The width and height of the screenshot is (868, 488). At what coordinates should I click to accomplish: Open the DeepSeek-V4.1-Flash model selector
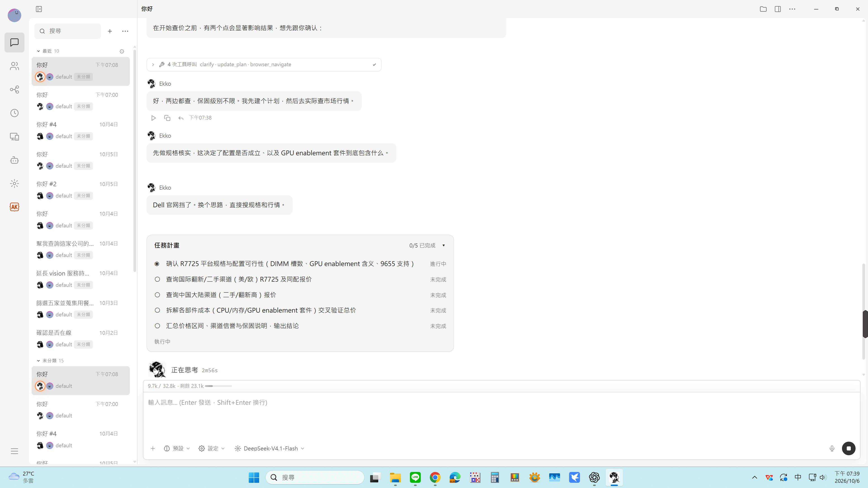pyautogui.click(x=270, y=449)
